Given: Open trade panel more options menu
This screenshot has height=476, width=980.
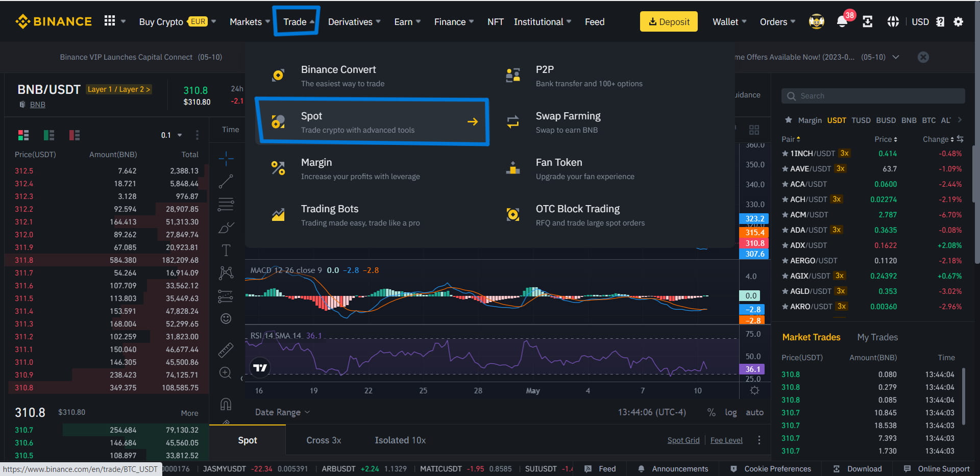Looking at the screenshot, I should (759, 440).
